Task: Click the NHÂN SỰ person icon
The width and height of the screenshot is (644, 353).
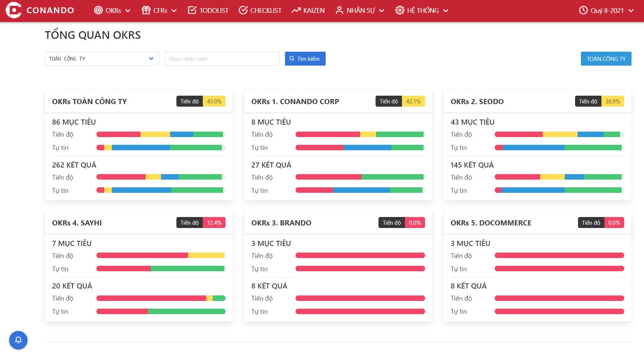Action: click(339, 10)
